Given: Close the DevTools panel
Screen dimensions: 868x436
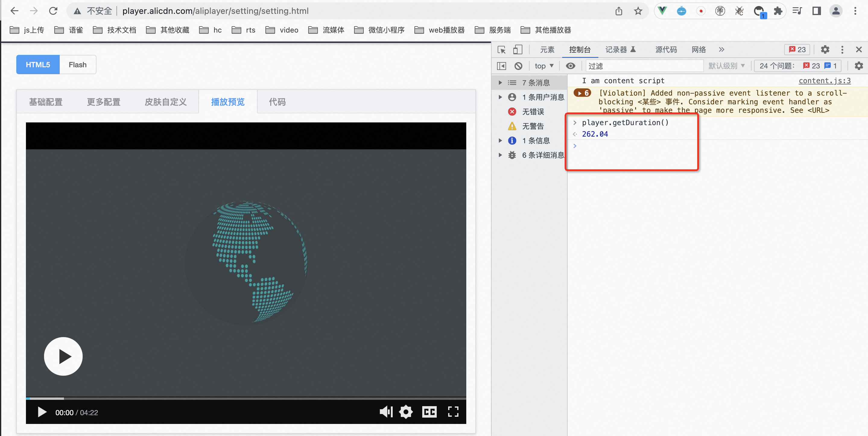Looking at the screenshot, I should 859,49.
